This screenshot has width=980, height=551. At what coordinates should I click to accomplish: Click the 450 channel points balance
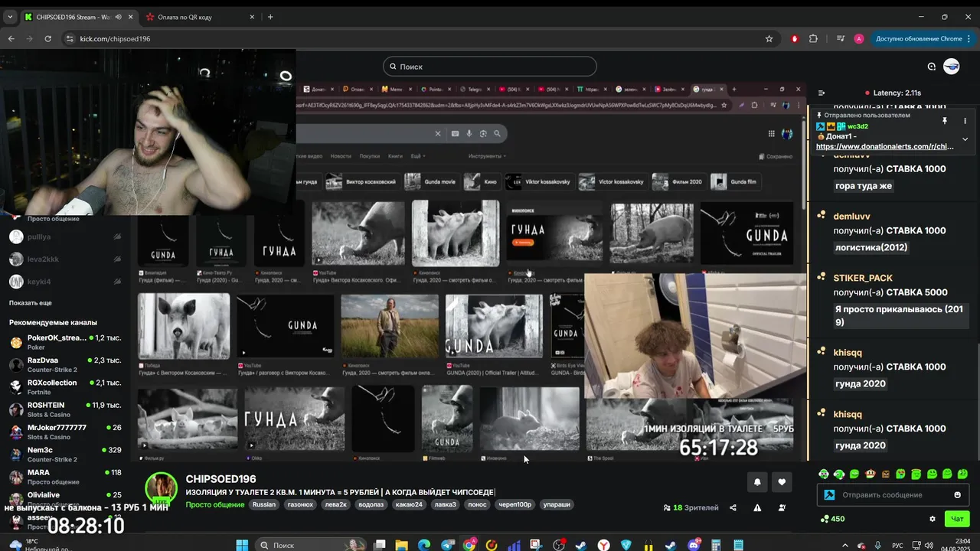[832, 519]
